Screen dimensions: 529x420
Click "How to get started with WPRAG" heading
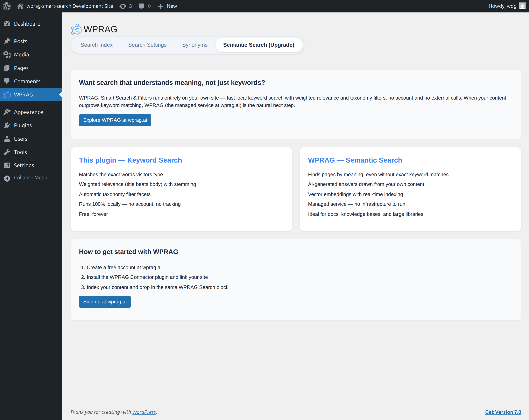click(129, 252)
